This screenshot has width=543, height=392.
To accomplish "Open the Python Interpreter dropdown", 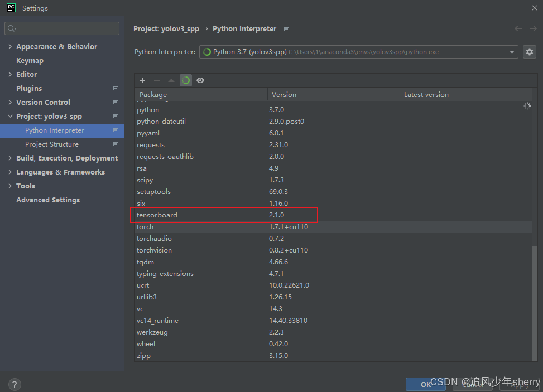I will (358, 52).
